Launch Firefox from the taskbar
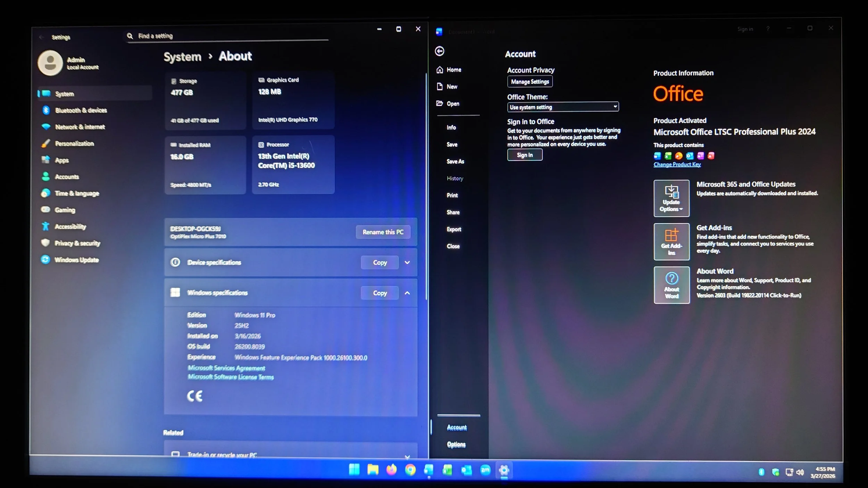This screenshot has width=868, height=488. pos(392,470)
